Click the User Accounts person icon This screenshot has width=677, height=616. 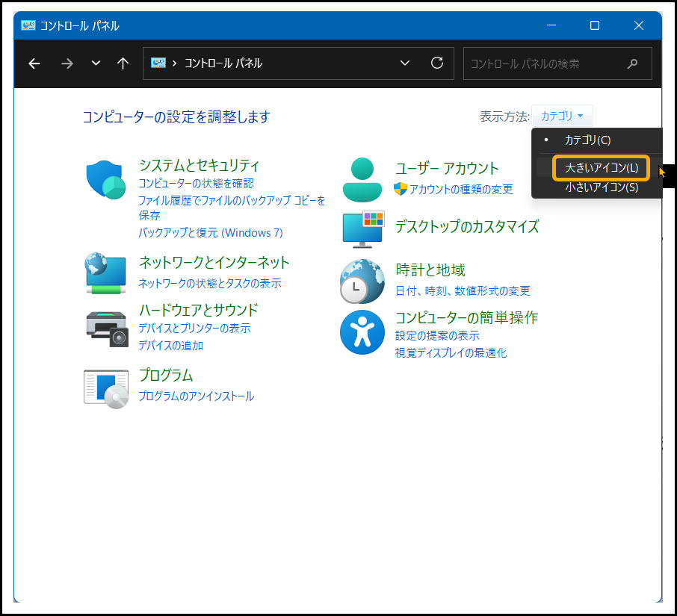coord(362,180)
